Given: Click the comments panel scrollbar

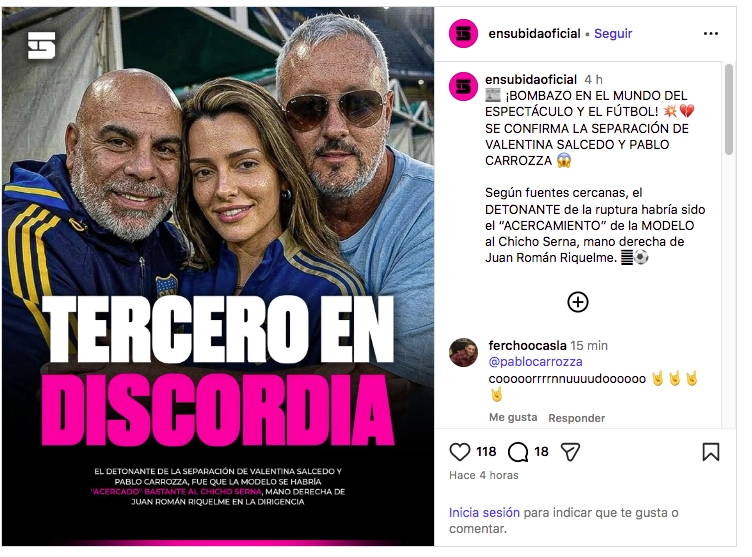Looking at the screenshot, I should click(x=728, y=110).
